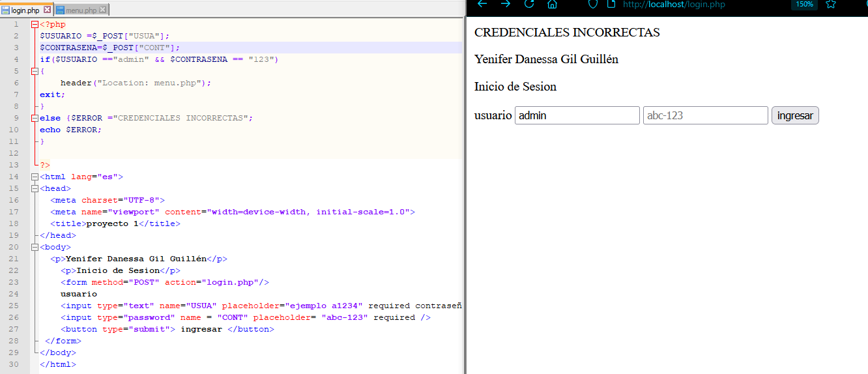The height and width of the screenshot is (374, 868).
Task: Place cursor on $USUARIO =$_POST["USUA"]; line
Action: tap(104, 36)
